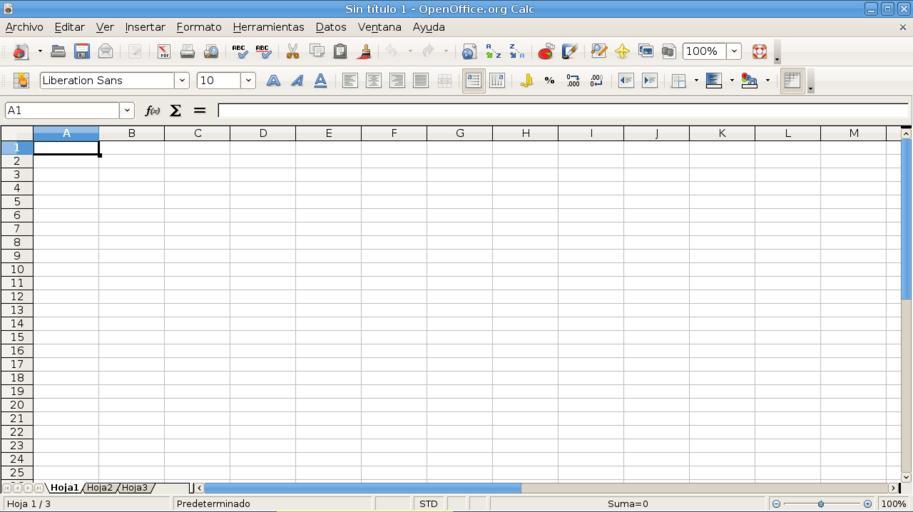The height and width of the screenshot is (512, 913).
Task: Export directly as PDF
Action: (163, 51)
